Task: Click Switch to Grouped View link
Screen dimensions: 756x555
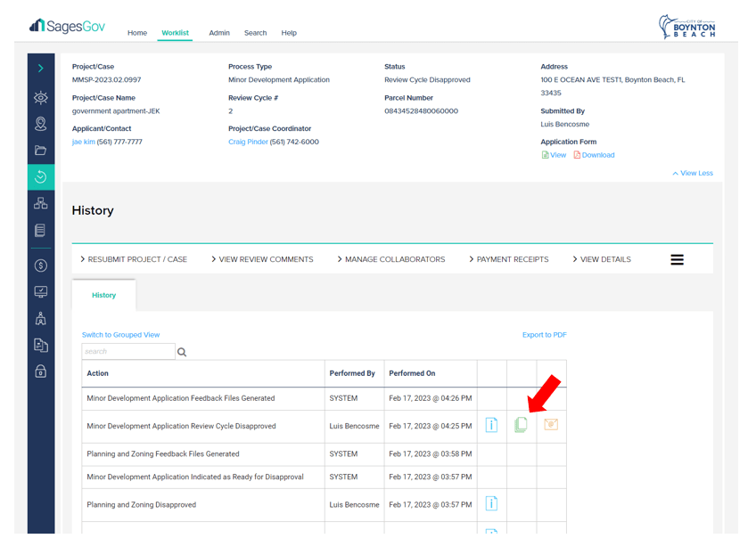Action: (x=120, y=335)
